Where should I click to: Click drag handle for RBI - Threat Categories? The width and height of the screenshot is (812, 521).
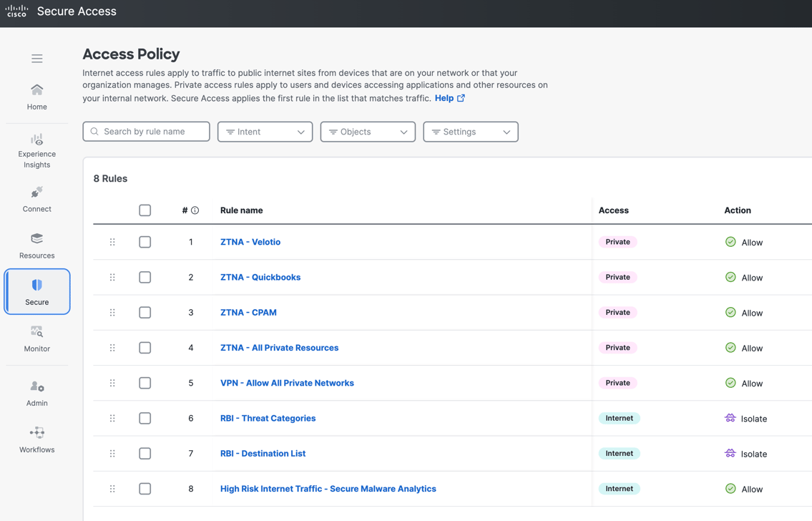click(x=112, y=418)
